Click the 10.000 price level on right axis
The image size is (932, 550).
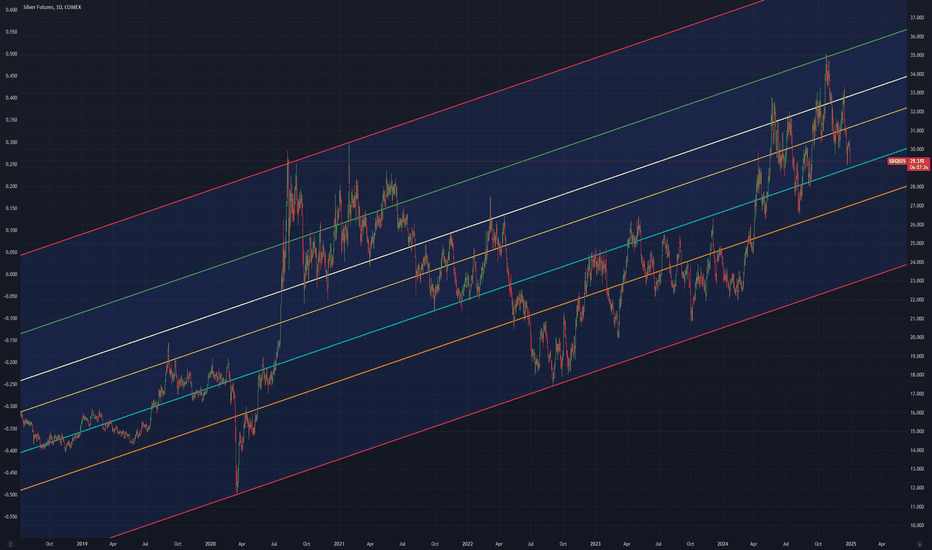pos(917,526)
